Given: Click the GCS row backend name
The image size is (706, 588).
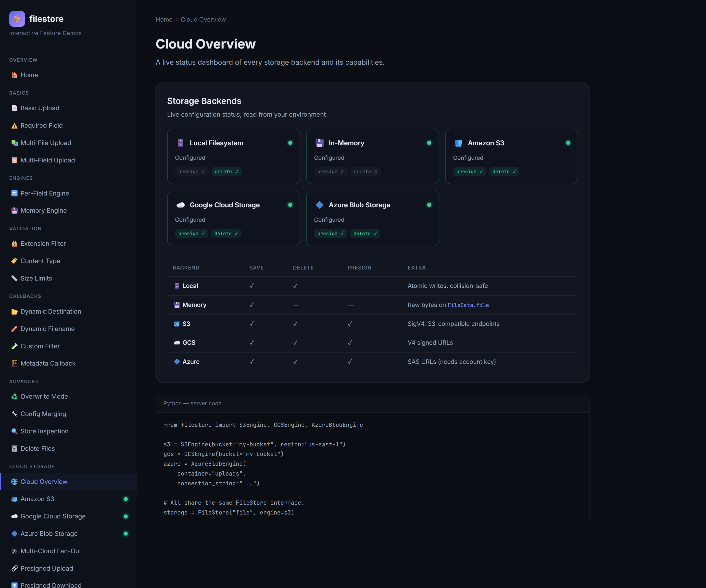Looking at the screenshot, I should (x=189, y=343).
